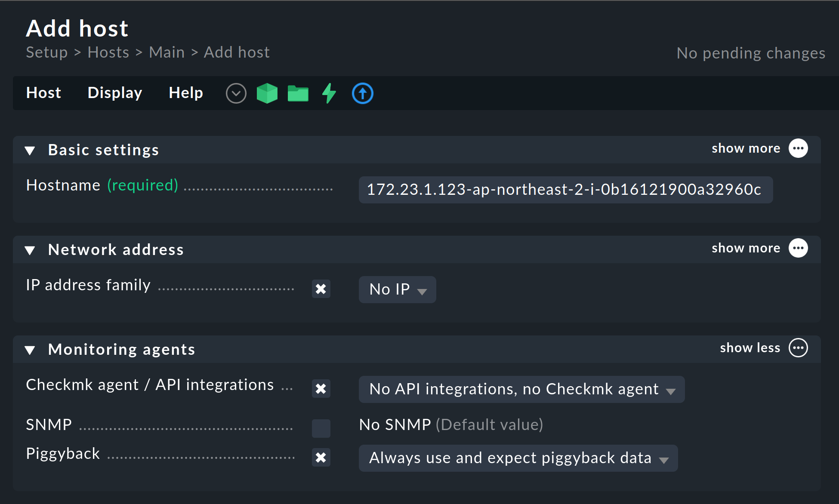Open the Display menu
Image resolution: width=839 pixels, height=504 pixels.
pyautogui.click(x=114, y=93)
